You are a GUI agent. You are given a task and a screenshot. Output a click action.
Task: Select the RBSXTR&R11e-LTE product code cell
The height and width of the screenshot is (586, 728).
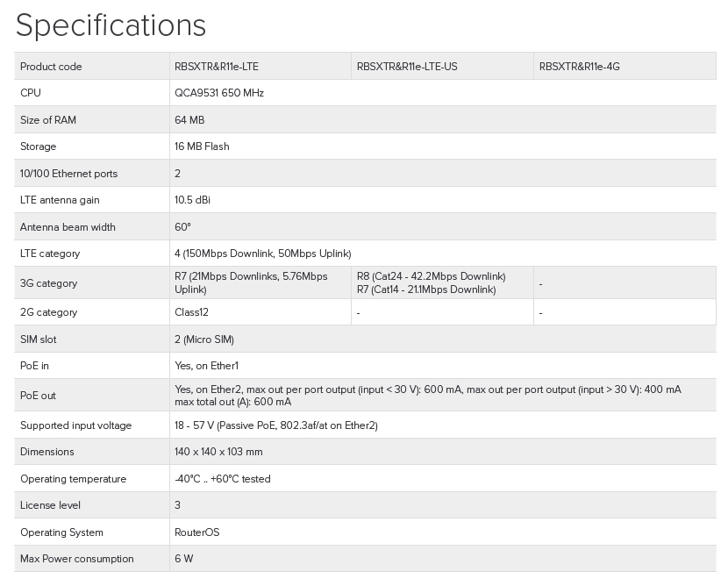[217, 67]
